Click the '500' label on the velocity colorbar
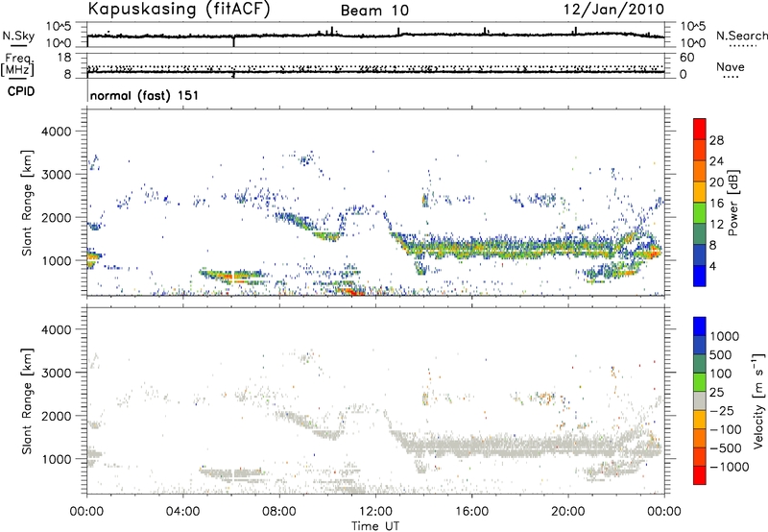 coord(721,354)
